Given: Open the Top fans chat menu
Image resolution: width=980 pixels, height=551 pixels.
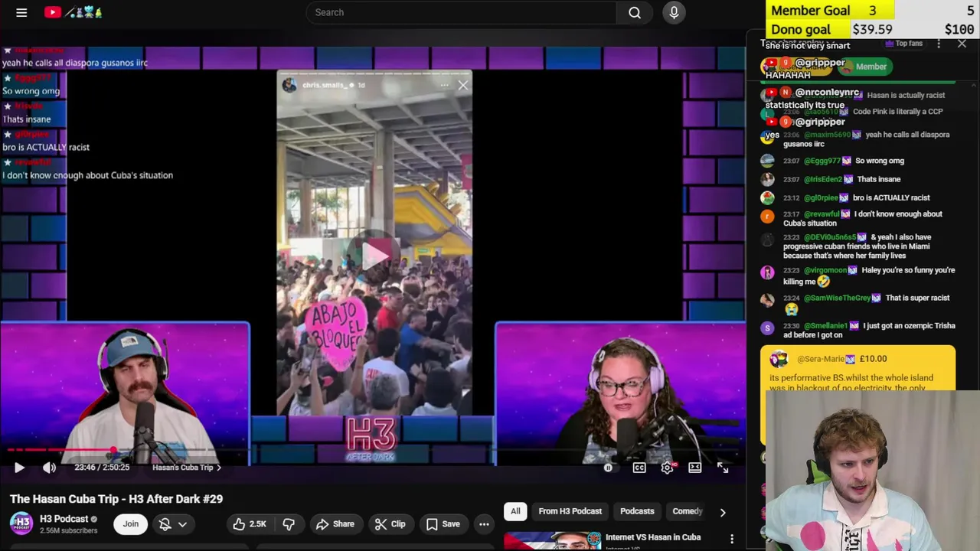Looking at the screenshot, I should click(903, 44).
